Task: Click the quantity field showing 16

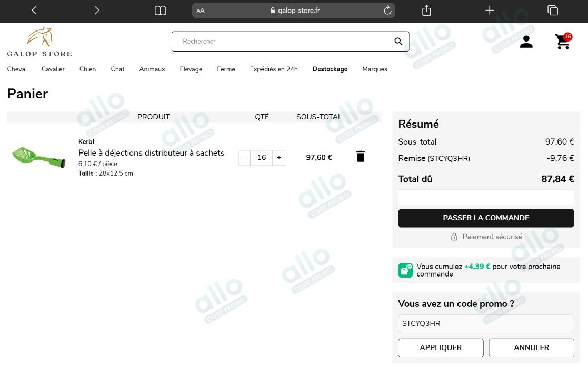Action: point(262,158)
